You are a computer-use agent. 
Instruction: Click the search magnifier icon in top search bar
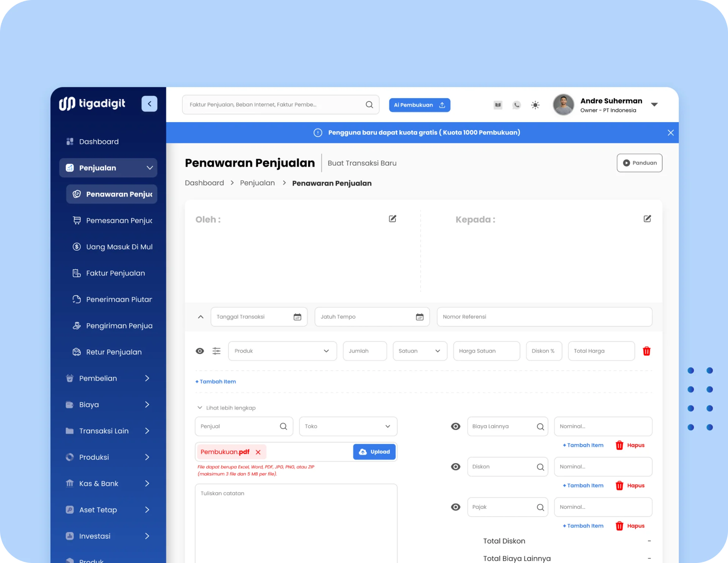point(369,105)
